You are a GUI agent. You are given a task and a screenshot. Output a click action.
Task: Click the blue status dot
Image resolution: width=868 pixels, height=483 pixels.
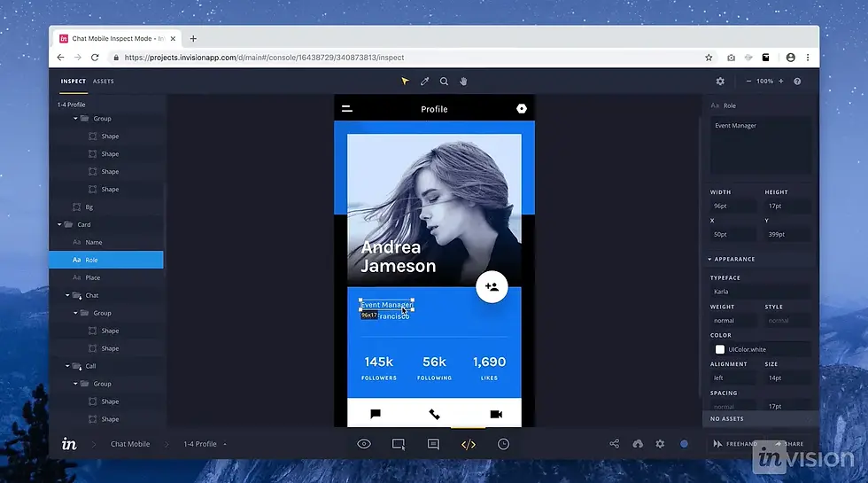[x=684, y=444]
